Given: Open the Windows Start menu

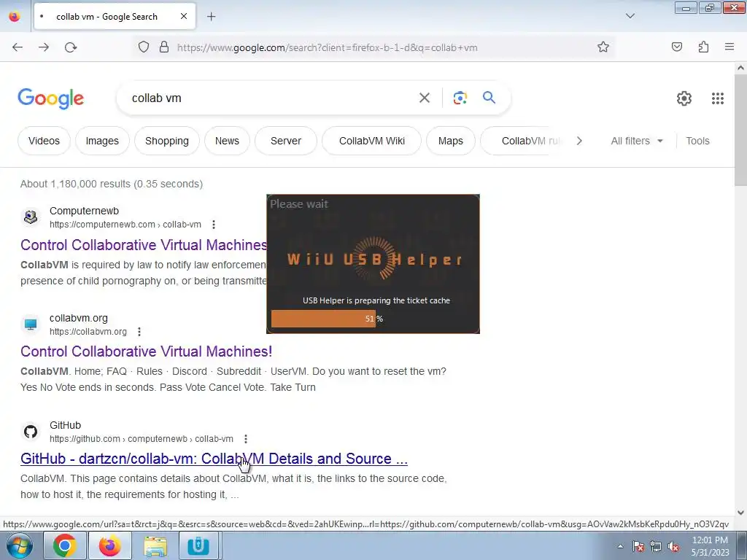Looking at the screenshot, I should (20, 545).
